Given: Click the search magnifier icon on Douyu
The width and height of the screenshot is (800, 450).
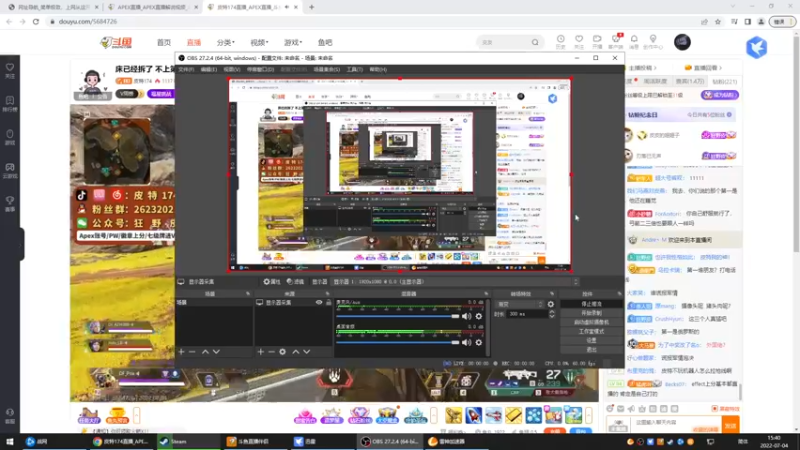Looking at the screenshot, I should [535, 42].
